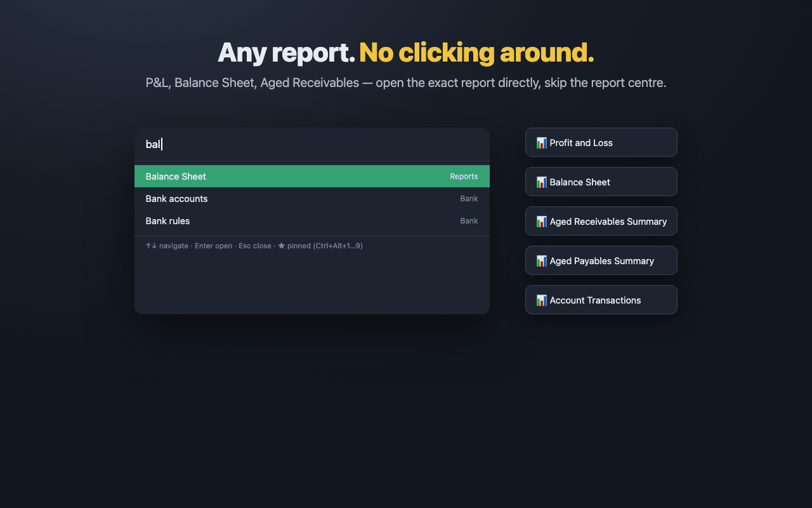Open the Balance Sheet report card
Screen dimensions: 812x508
coord(601,182)
